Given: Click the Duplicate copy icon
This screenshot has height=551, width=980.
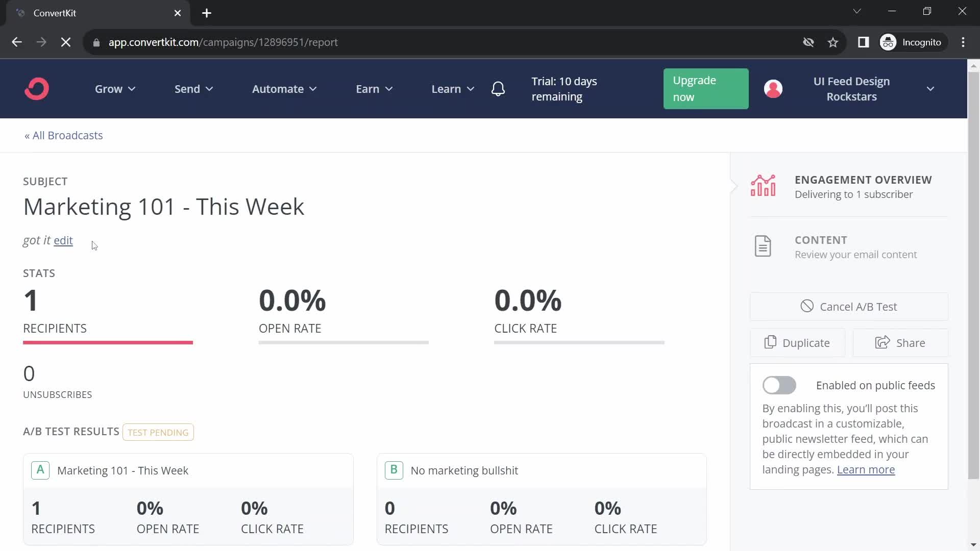Looking at the screenshot, I should click(770, 342).
